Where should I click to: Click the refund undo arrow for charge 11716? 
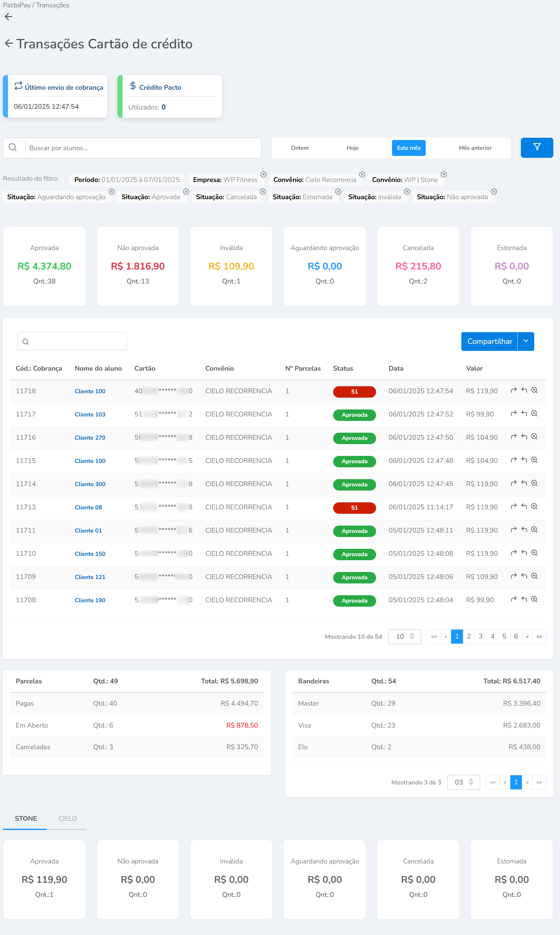click(524, 437)
